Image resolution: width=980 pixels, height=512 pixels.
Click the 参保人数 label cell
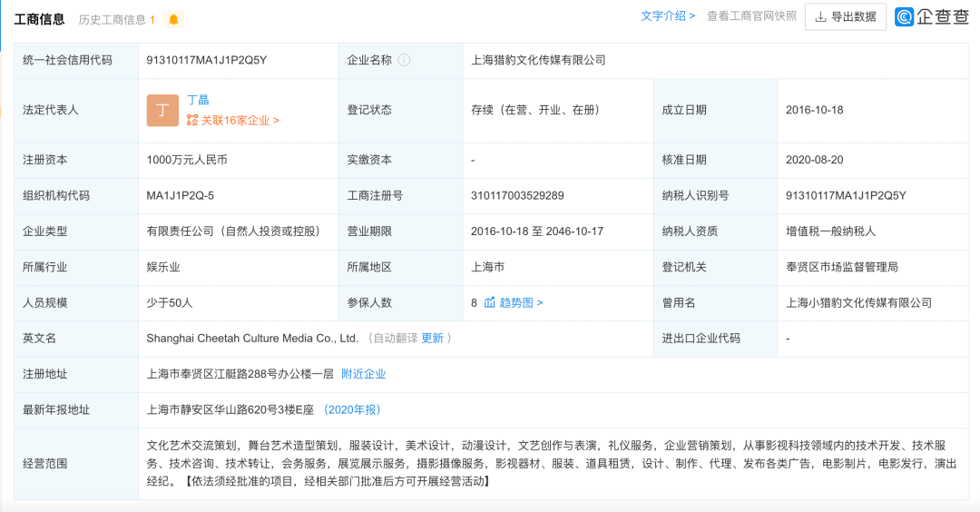tap(400, 302)
